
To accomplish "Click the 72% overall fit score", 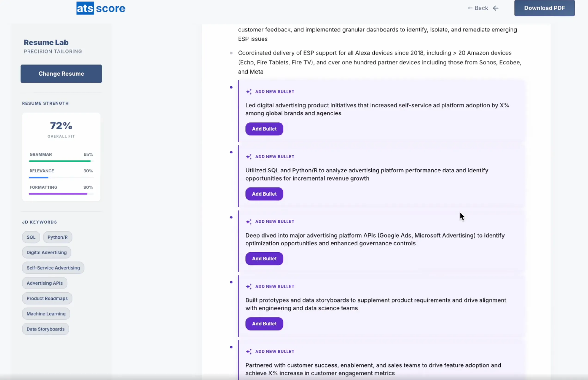I will click(61, 126).
